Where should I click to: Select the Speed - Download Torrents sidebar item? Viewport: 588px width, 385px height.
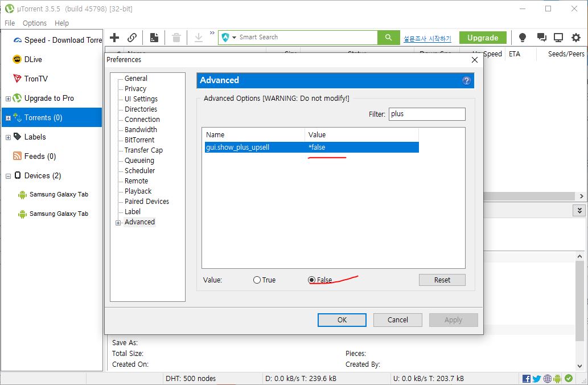pyautogui.click(x=57, y=40)
